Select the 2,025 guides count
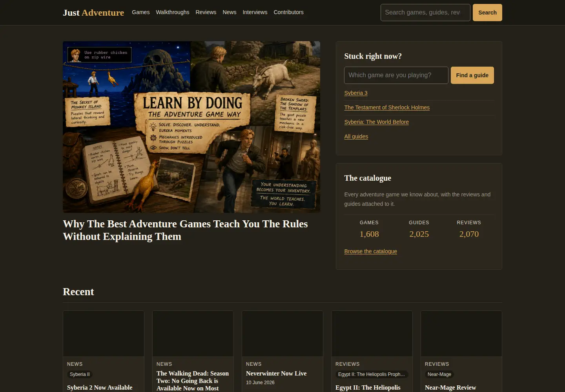The height and width of the screenshot is (392, 565). pos(419,234)
